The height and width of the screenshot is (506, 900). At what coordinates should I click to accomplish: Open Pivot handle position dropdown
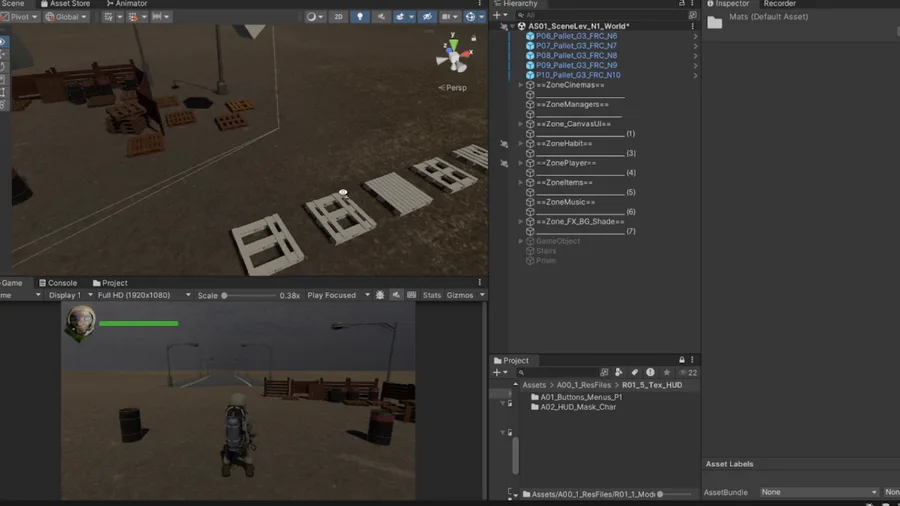coord(20,17)
